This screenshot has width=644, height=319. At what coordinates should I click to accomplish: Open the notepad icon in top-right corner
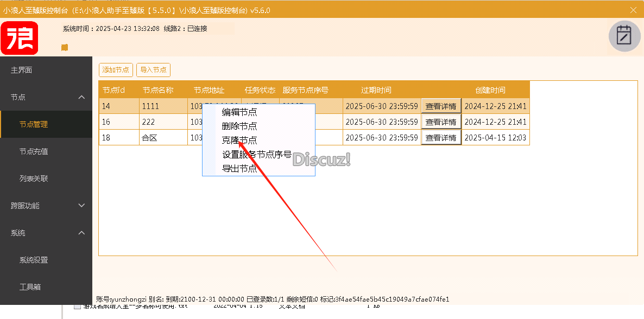pos(623,36)
